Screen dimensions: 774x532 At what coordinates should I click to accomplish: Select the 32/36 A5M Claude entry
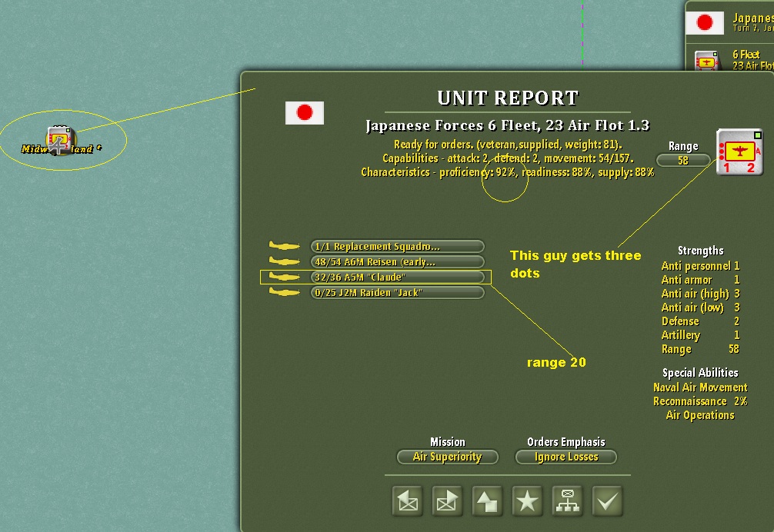point(397,277)
